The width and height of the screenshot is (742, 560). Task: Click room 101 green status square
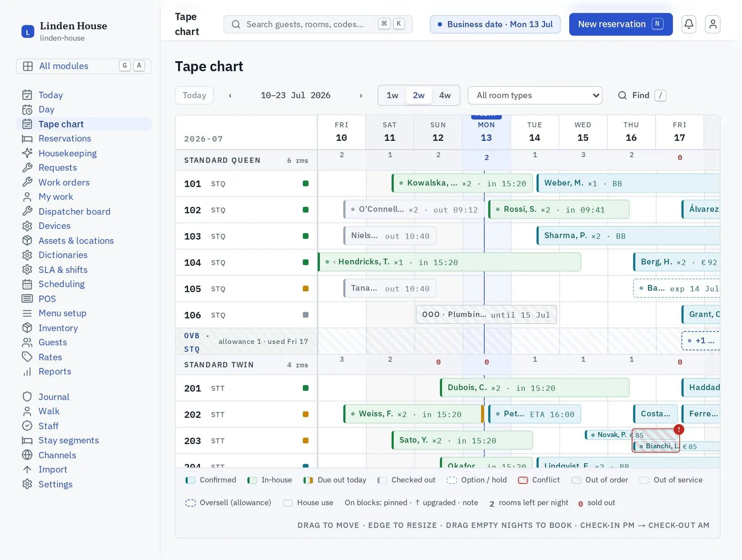pyautogui.click(x=306, y=184)
